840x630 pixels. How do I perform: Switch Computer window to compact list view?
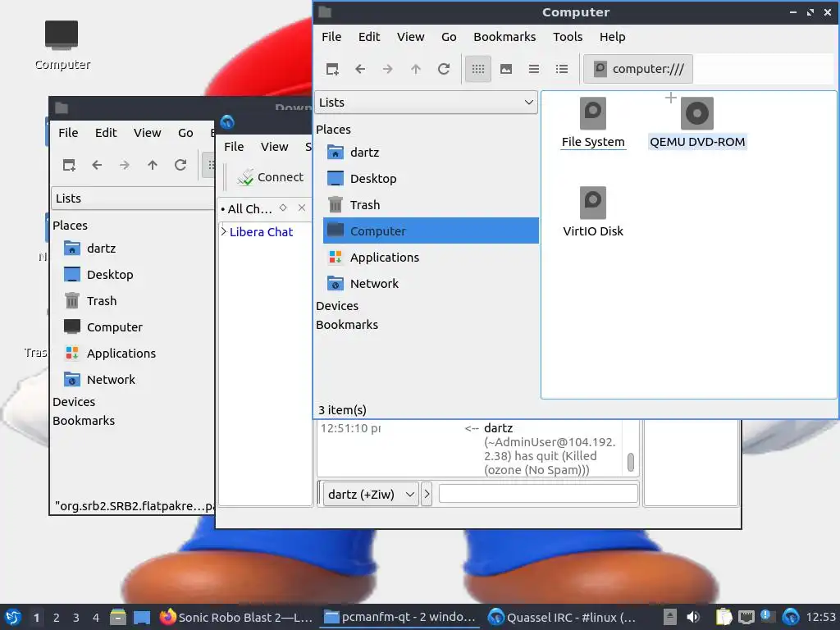(533, 69)
